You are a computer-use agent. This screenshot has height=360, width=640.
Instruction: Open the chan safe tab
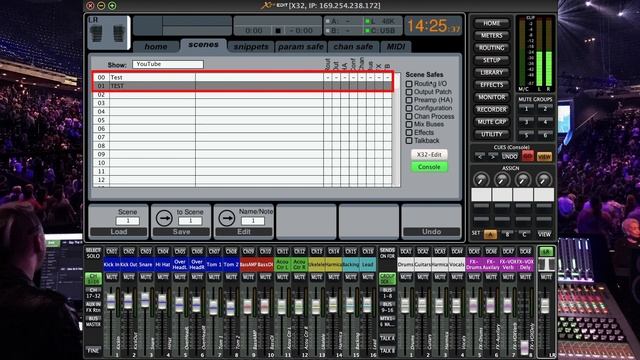(x=353, y=47)
